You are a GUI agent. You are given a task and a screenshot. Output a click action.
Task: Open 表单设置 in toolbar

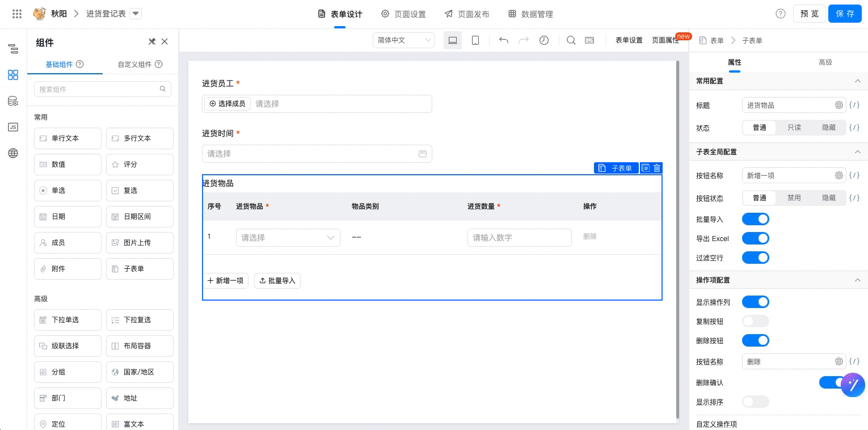click(629, 40)
